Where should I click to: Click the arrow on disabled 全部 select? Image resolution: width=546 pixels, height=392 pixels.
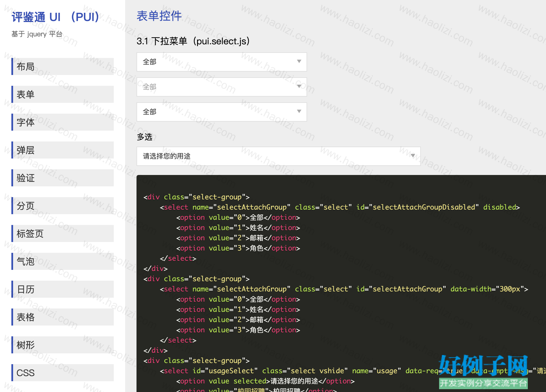(299, 86)
